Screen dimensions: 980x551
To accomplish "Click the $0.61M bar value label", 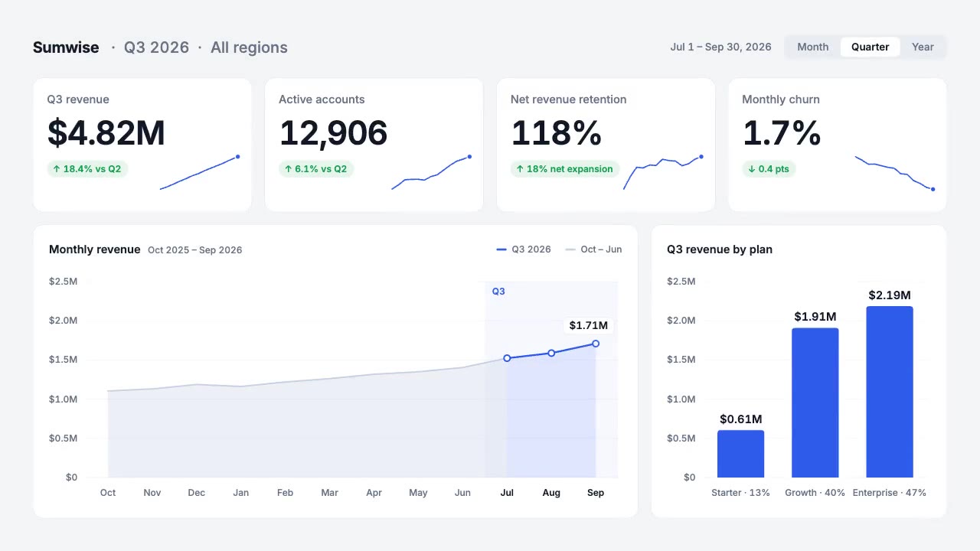I will pyautogui.click(x=740, y=419).
